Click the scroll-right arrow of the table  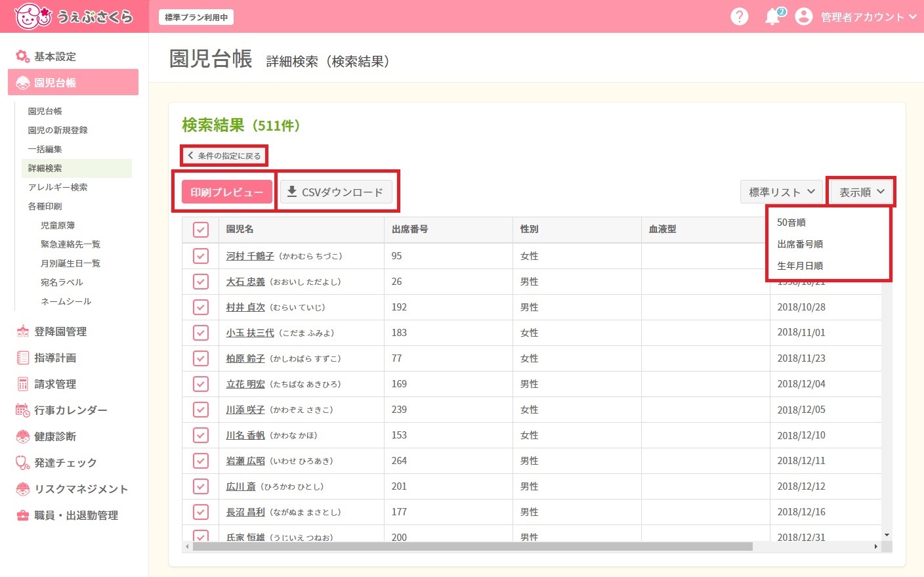click(875, 546)
